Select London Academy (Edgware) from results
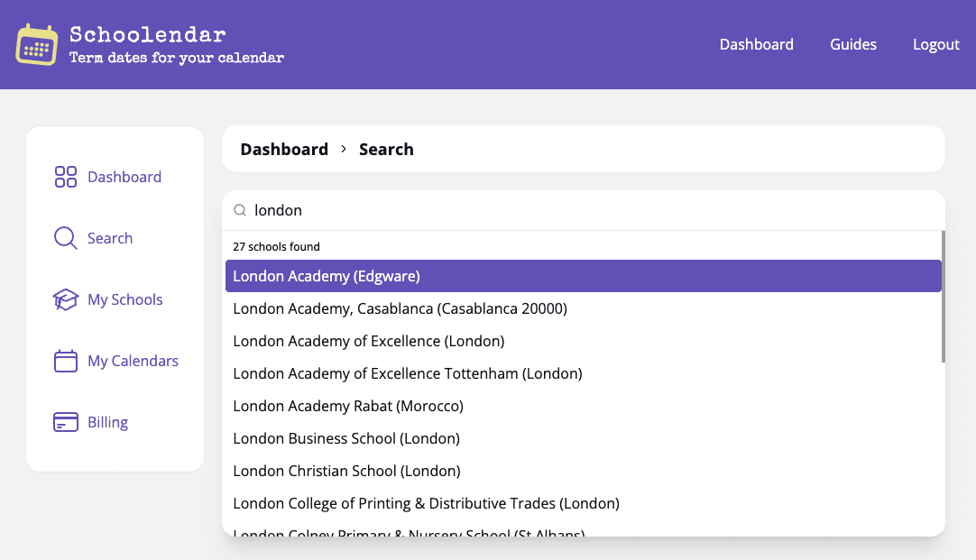This screenshot has height=560, width=976. [x=327, y=276]
